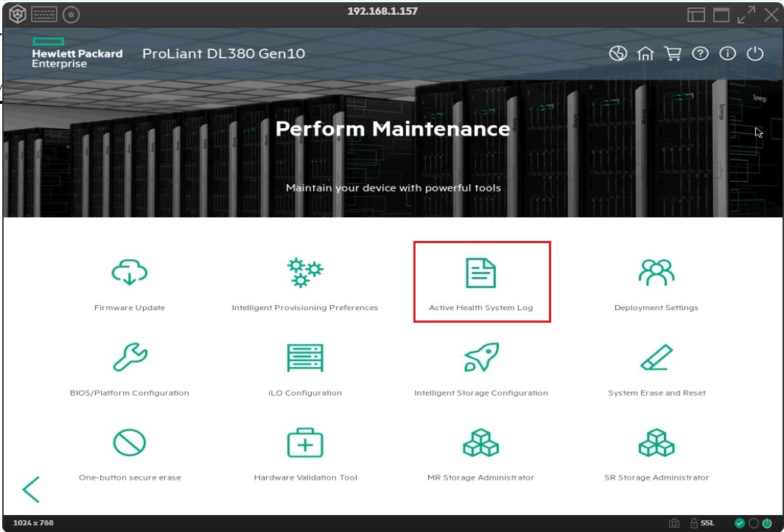Click the BIOS/Platform Configuration label
The width and height of the screenshot is (784, 532).
(x=130, y=393)
